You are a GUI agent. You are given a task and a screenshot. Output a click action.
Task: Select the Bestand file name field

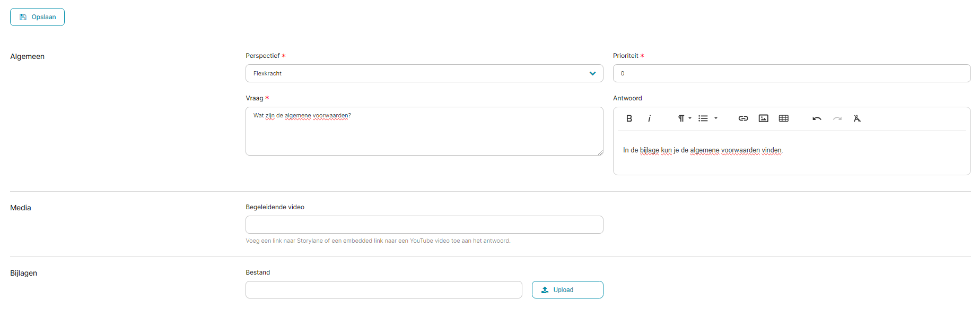click(x=384, y=290)
